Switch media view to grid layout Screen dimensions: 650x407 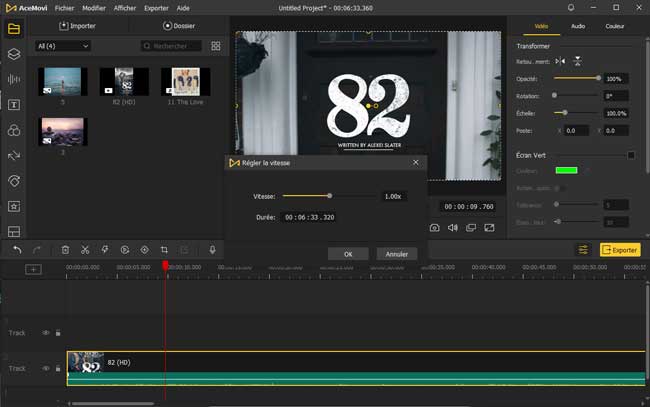215,46
